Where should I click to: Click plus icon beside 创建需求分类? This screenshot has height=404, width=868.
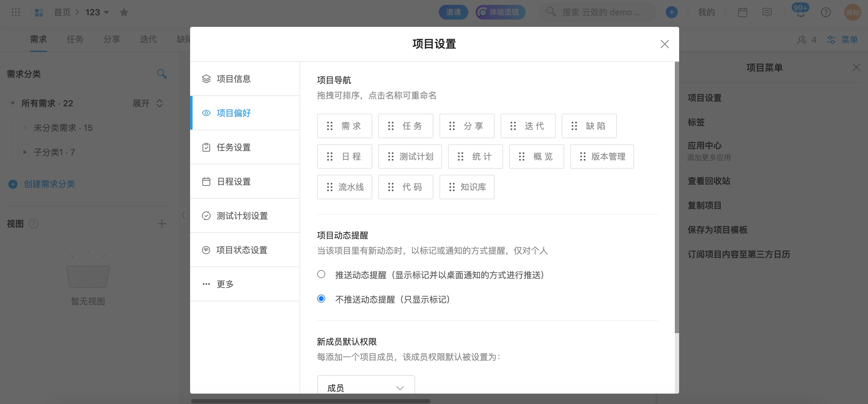click(x=13, y=184)
